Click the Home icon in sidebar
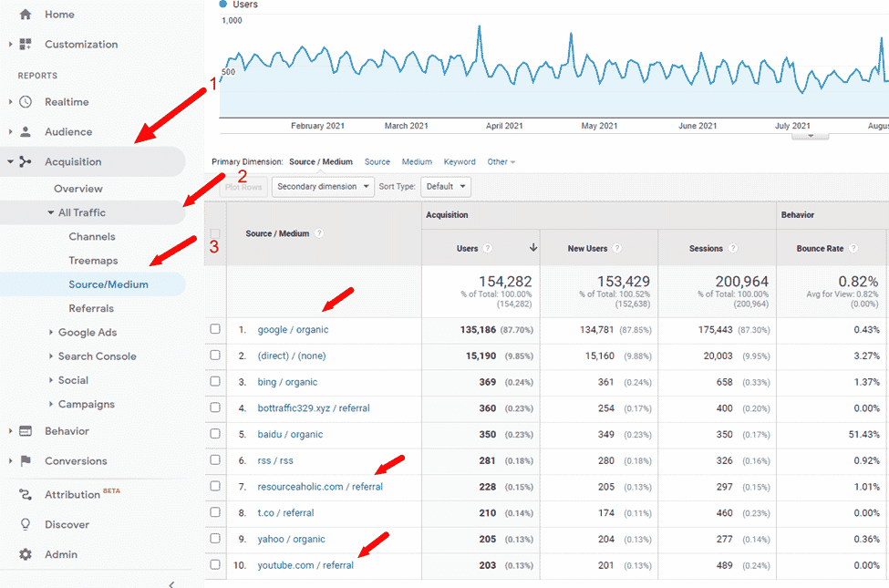Screen dimensions: 889x588 point(25,15)
